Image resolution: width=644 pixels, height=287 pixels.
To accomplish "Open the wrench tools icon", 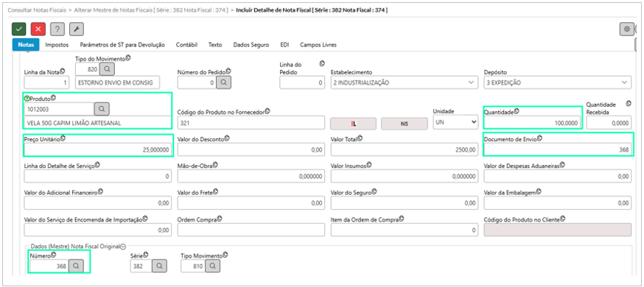I will (x=77, y=29).
